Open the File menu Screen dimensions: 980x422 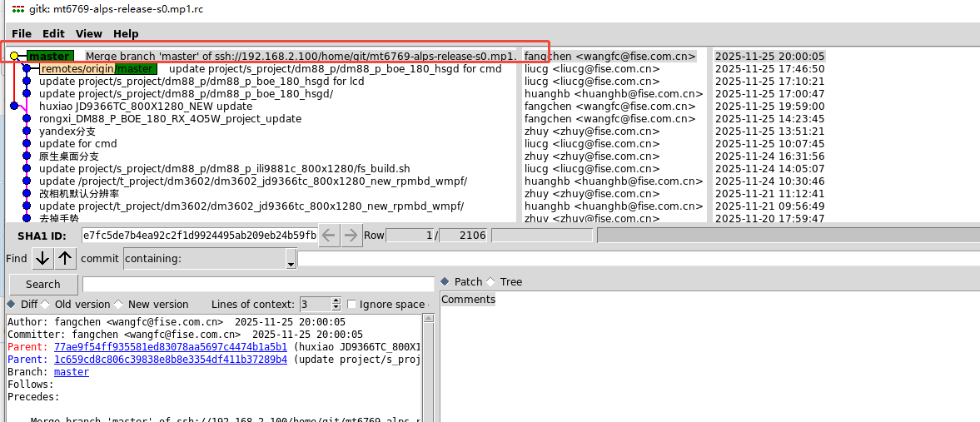coord(22,34)
